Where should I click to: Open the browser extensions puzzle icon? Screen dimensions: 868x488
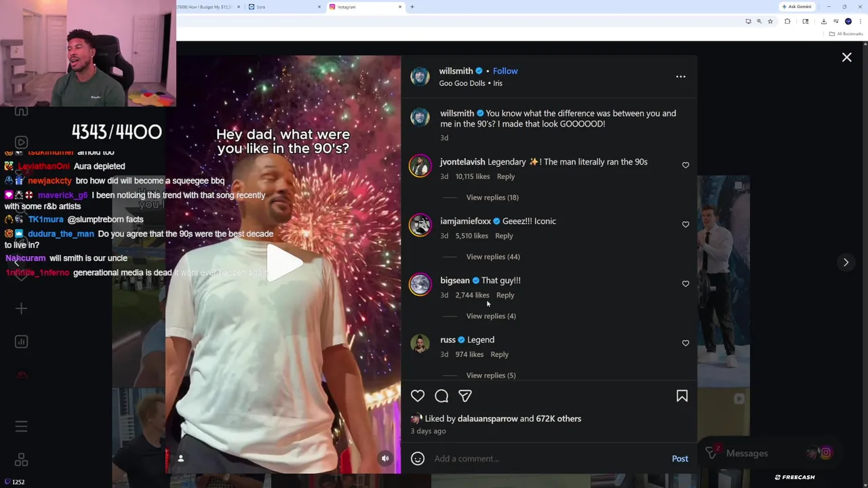787,21
